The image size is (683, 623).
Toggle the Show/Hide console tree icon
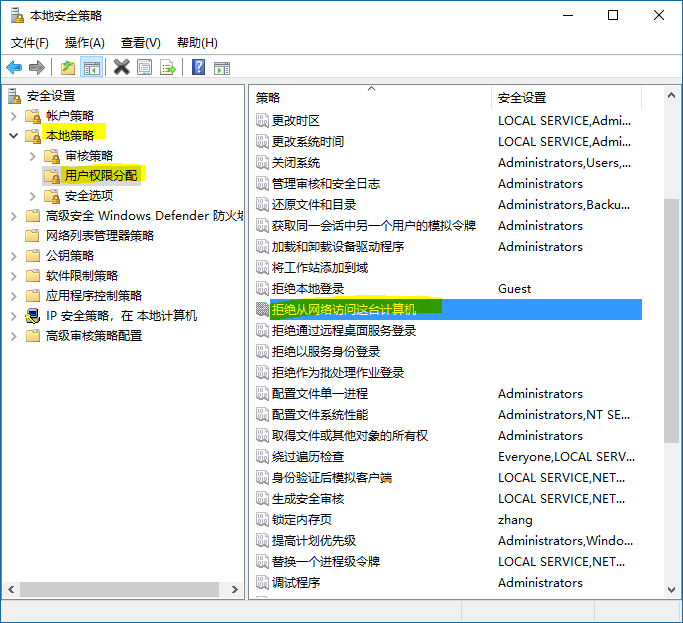92,67
